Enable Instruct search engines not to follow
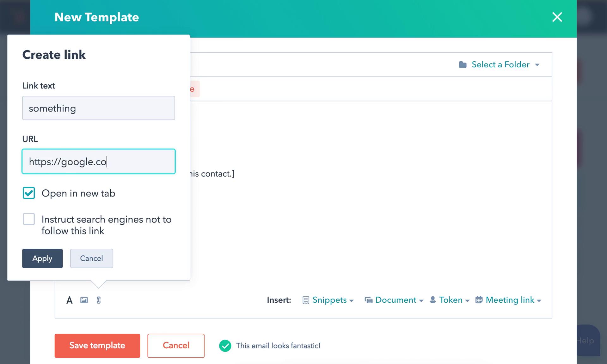The width and height of the screenshot is (607, 364). click(29, 219)
